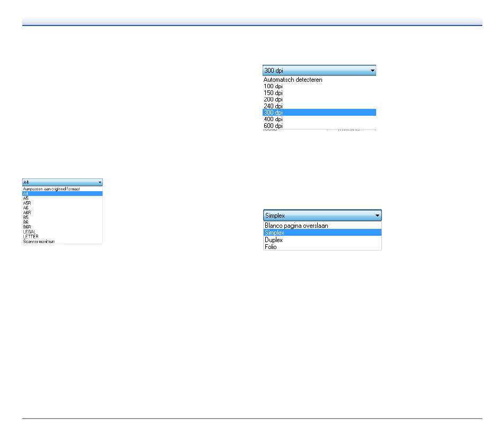Choose A5 paper size from list
504x428 pixels.
click(26, 199)
